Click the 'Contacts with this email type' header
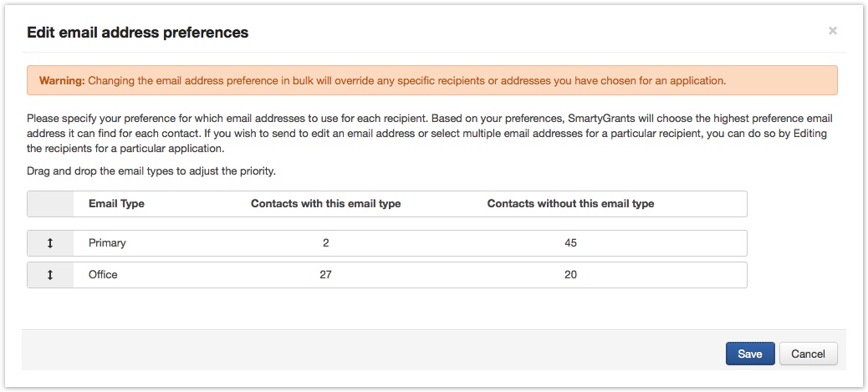Image resolution: width=868 pixels, height=392 pixels. 325,204
